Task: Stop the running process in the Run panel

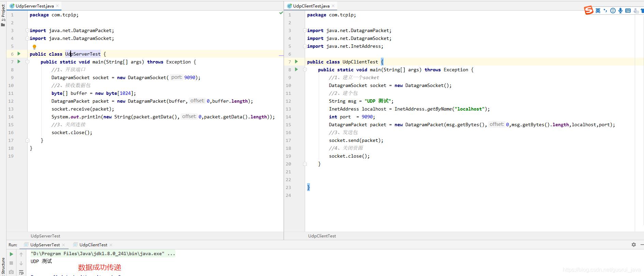Action: [11, 263]
